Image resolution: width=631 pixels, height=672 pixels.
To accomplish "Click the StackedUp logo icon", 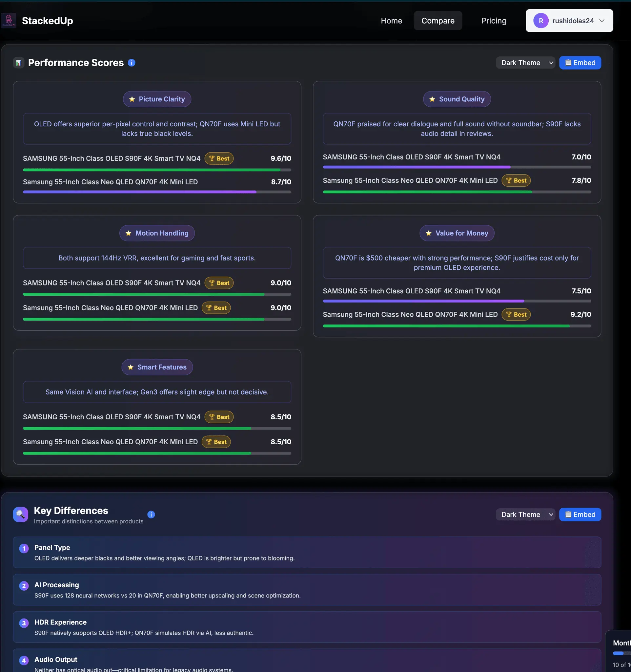I will point(9,21).
